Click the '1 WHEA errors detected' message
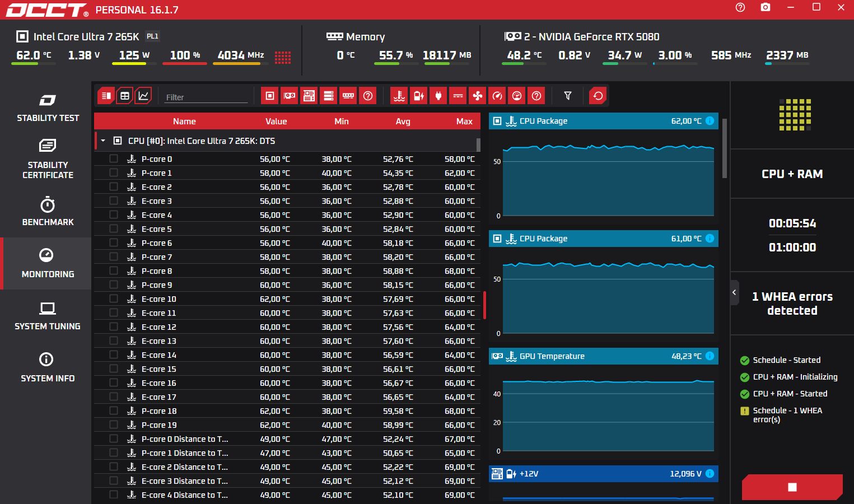The width and height of the screenshot is (854, 504). [792, 304]
